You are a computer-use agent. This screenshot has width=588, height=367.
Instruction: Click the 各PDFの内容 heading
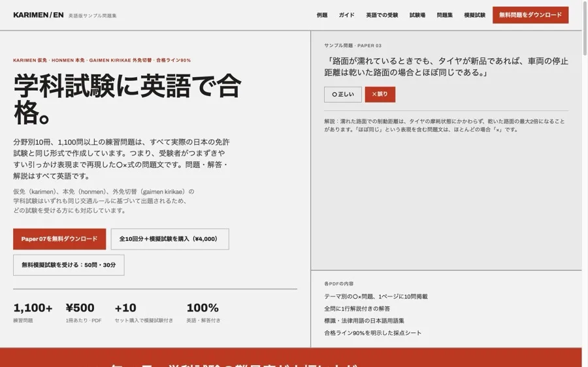coord(338,284)
